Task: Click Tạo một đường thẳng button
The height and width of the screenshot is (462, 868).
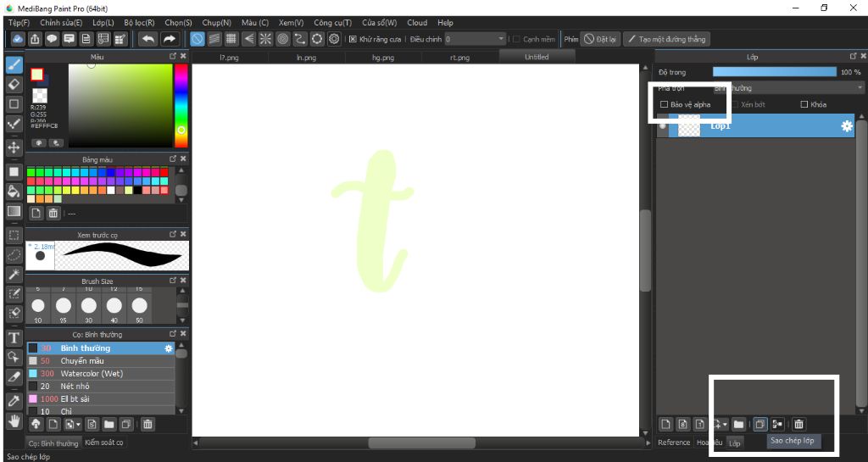Action: coord(666,39)
